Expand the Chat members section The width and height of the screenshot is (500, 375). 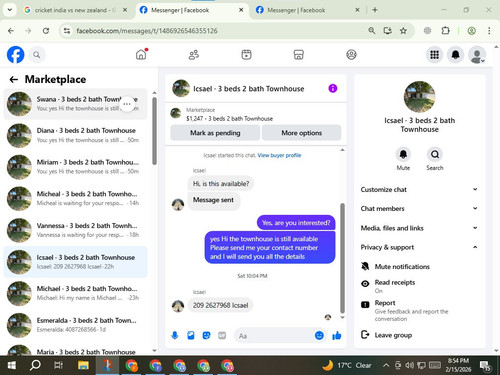click(419, 208)
